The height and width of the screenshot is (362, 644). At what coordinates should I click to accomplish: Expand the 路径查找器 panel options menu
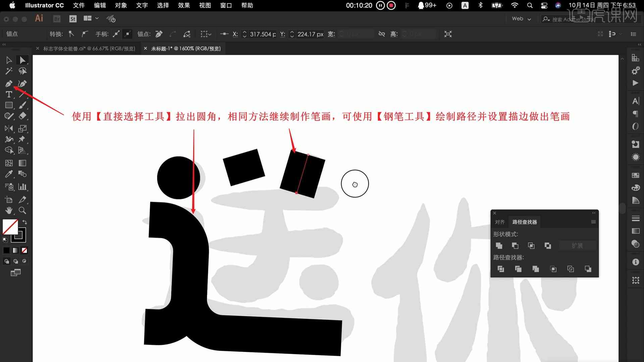[x=594, y=222]
